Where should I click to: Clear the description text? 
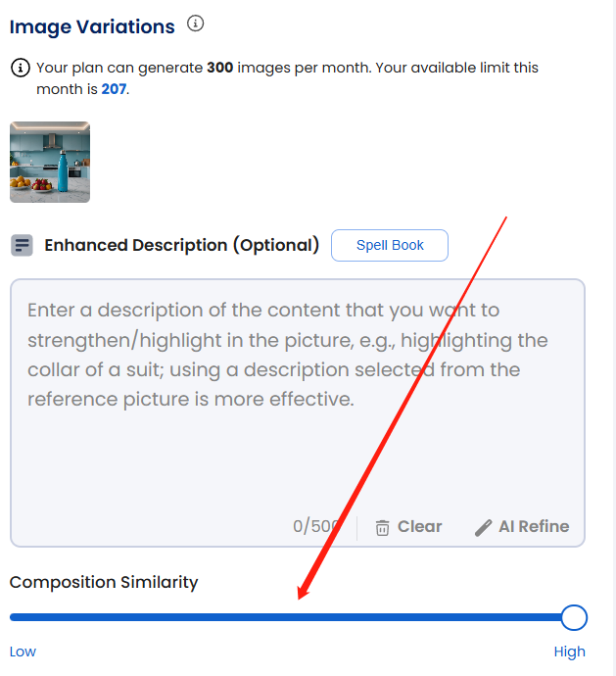408,527
